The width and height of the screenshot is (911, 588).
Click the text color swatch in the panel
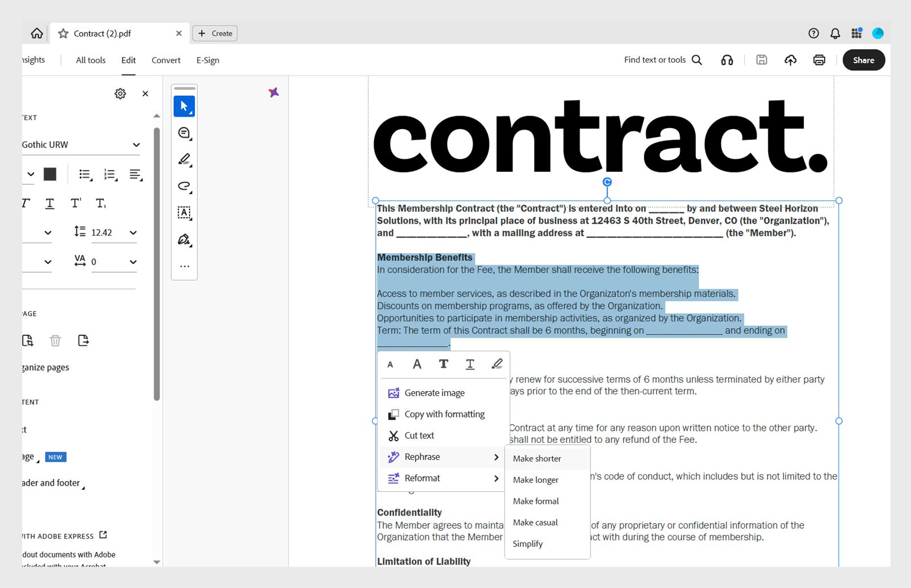50,174
